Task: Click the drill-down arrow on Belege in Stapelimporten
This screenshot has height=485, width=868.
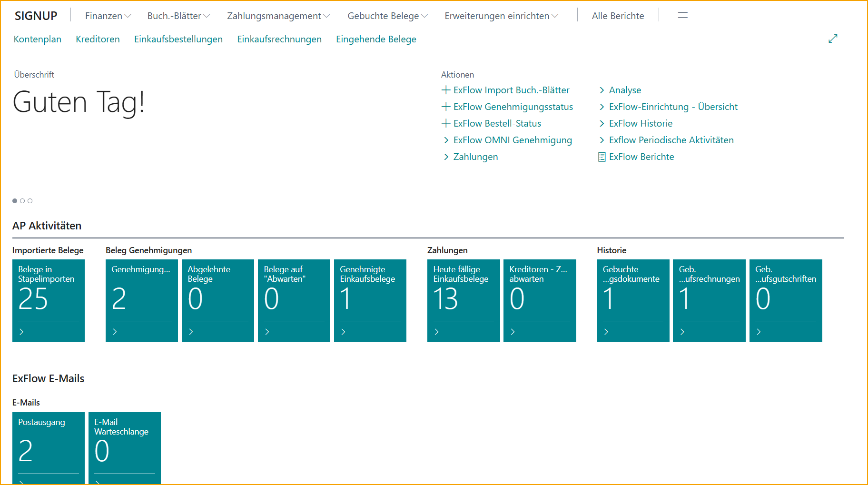Action: click(x=21, y=332)
